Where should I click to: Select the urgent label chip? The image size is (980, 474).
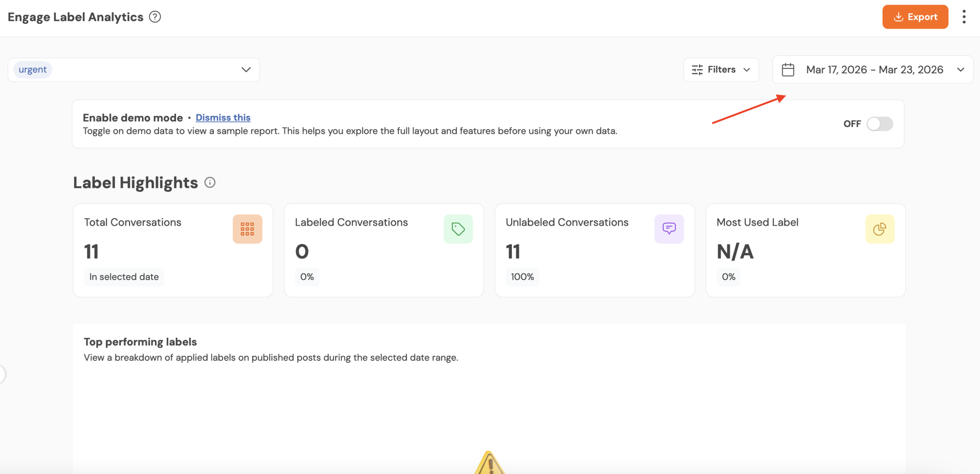(x=33, y=70)
